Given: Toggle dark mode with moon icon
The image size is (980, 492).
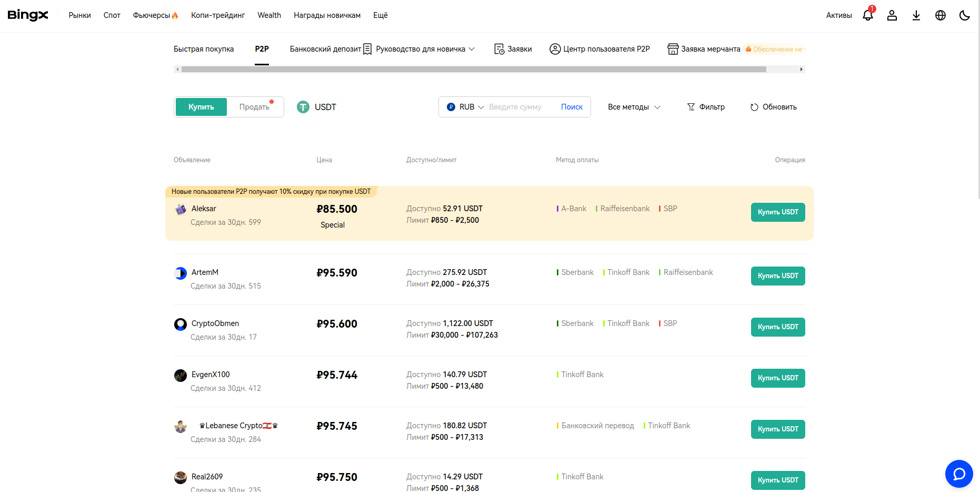Looking at the screenshot, I should (964, 15).
